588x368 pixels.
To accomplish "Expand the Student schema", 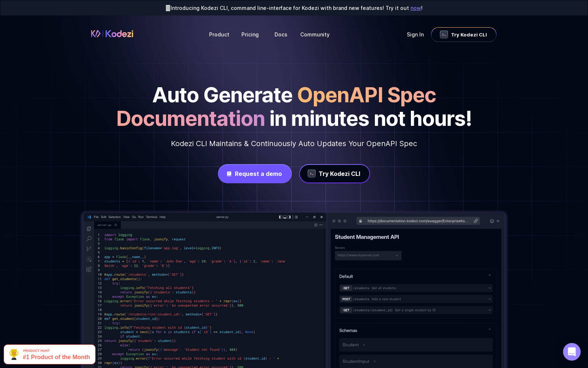I will [x=416, y=345].
